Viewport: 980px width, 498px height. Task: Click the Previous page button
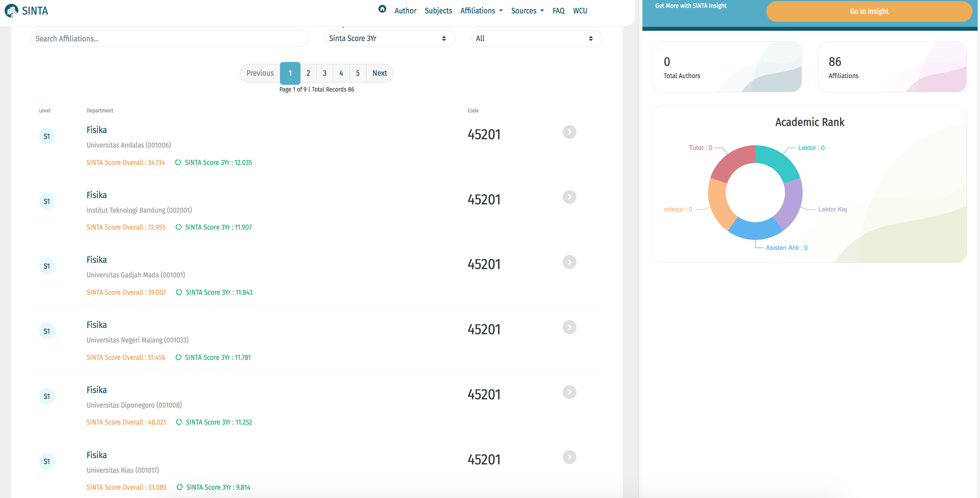click(260, 73)
